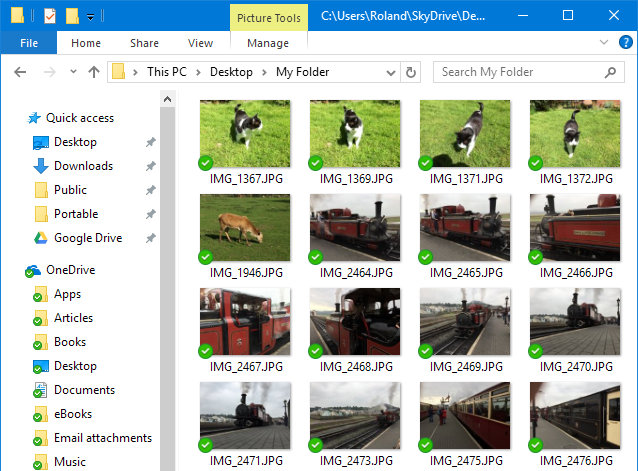Click the Back navigation arrow
The image size is (638, 471).
(20, 72)
